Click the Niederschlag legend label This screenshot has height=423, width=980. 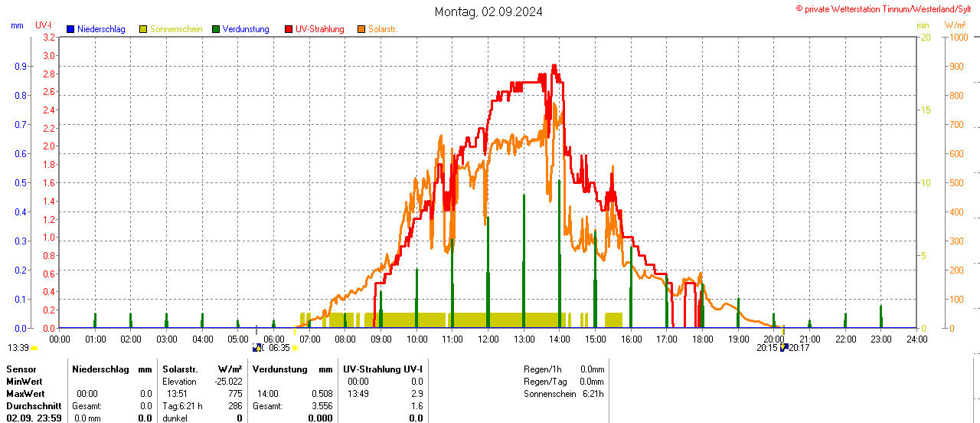(x=101, y=29)
